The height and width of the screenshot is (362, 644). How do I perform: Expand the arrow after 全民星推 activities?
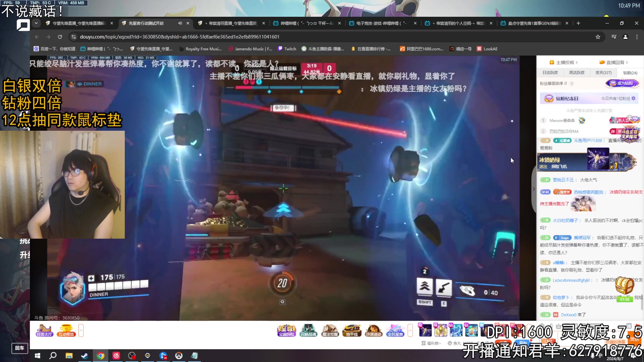point(410,330)
